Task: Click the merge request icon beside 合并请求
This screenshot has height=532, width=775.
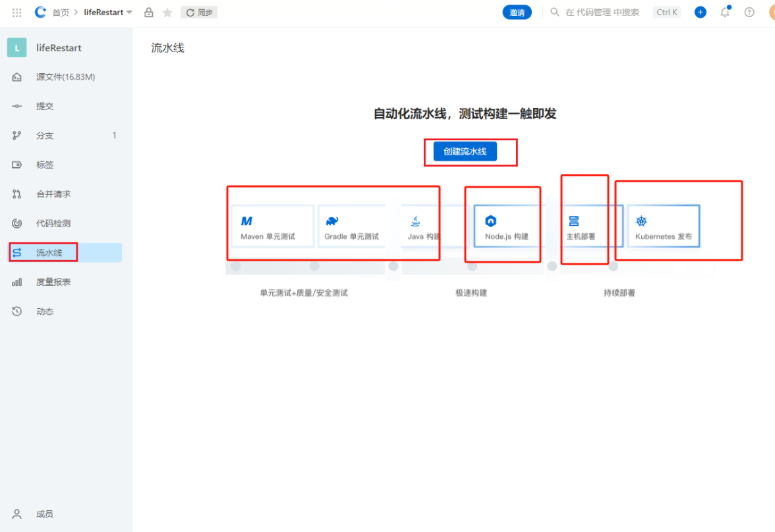Action: click(x=17, y=194)
